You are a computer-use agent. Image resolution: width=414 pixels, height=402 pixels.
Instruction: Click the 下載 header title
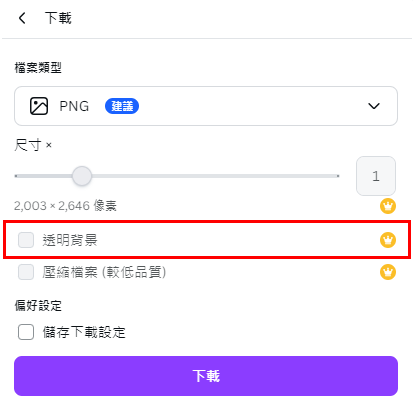point(58,18)
